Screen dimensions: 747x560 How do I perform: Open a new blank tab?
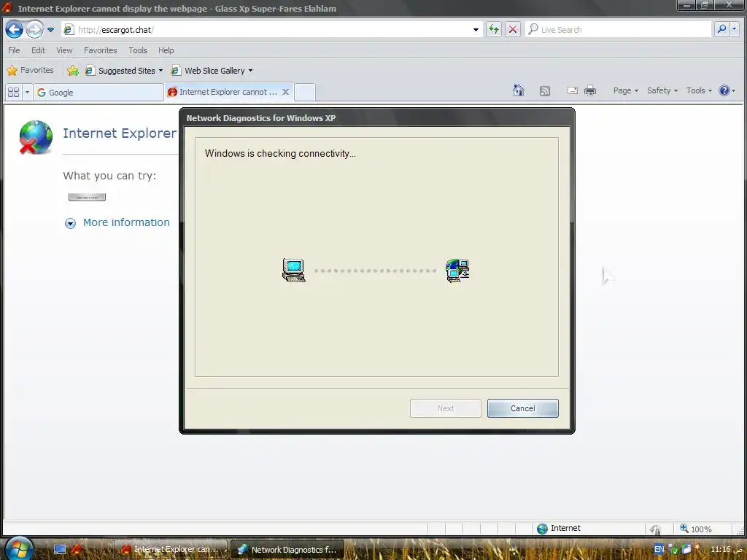pos(305,92)
